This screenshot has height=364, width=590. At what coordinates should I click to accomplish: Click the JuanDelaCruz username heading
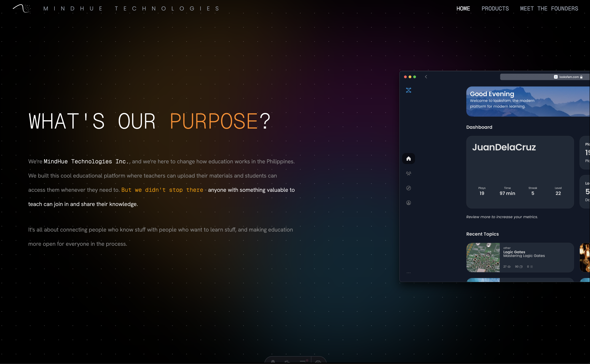504,147
